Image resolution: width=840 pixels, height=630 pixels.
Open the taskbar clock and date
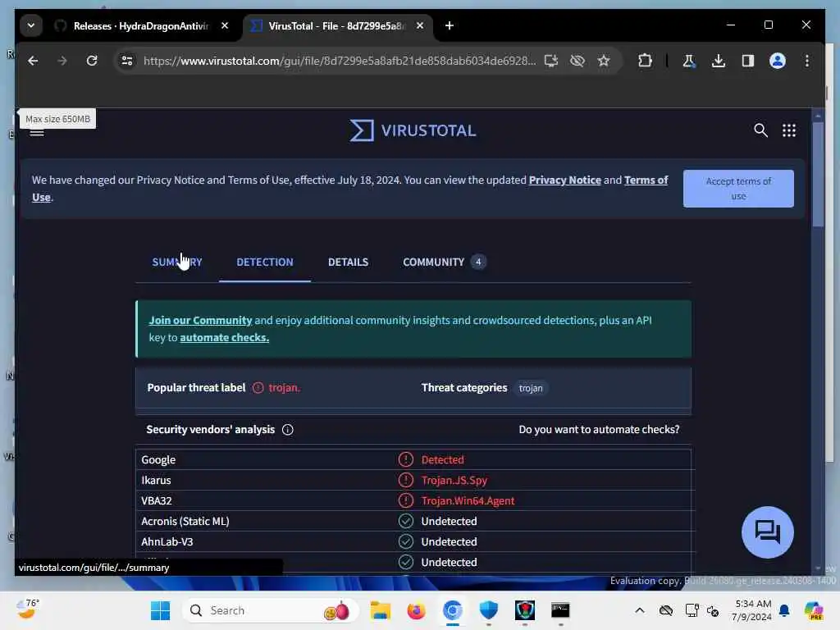tap(753, 610)
